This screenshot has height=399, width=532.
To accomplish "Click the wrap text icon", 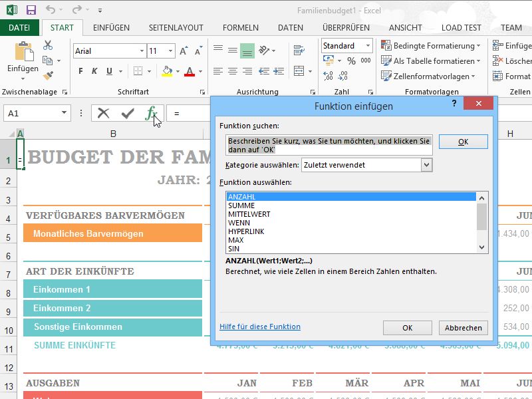I will (x=299, y=51).
